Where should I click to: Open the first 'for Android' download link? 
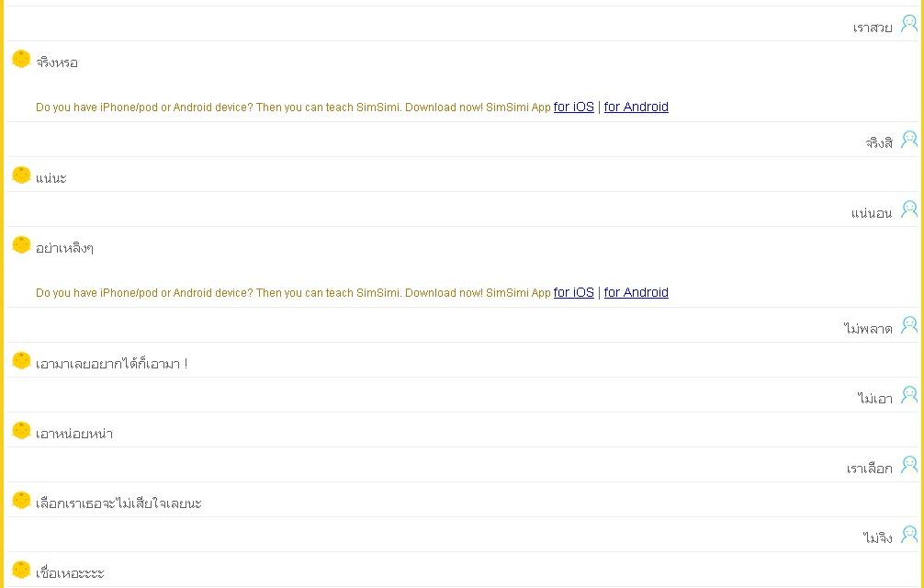coord(636,107)
